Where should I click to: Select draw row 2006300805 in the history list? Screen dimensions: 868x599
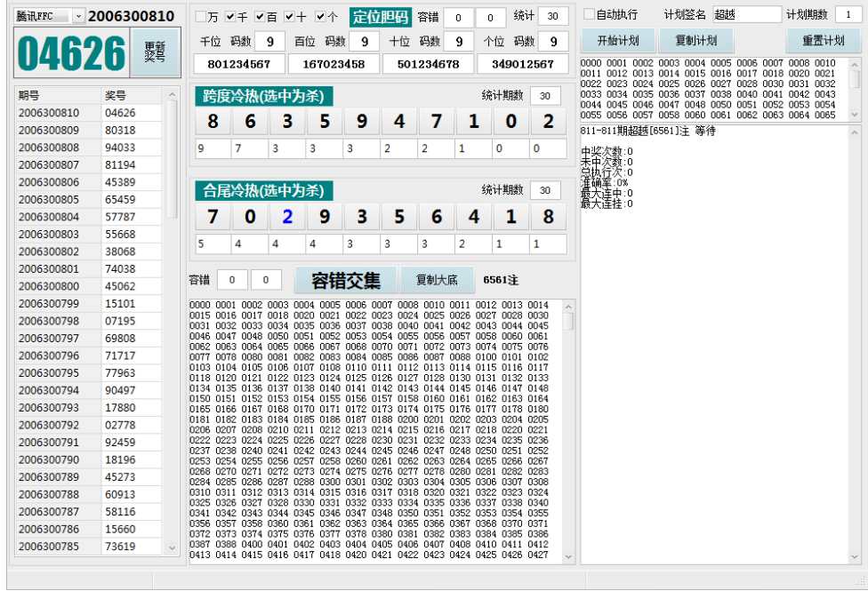click(89, 199)
